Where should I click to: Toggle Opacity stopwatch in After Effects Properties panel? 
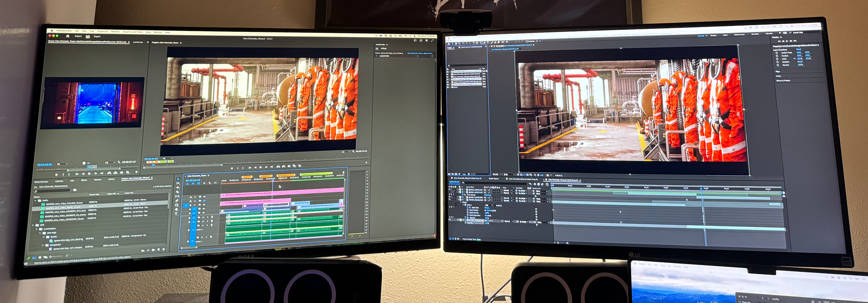[778, 65]
